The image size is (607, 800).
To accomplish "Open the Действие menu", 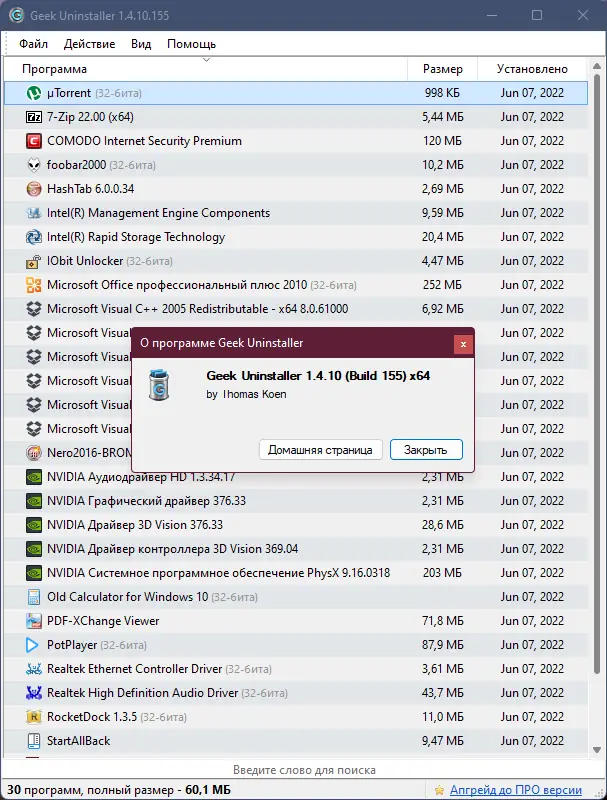I will click(89, 44).
